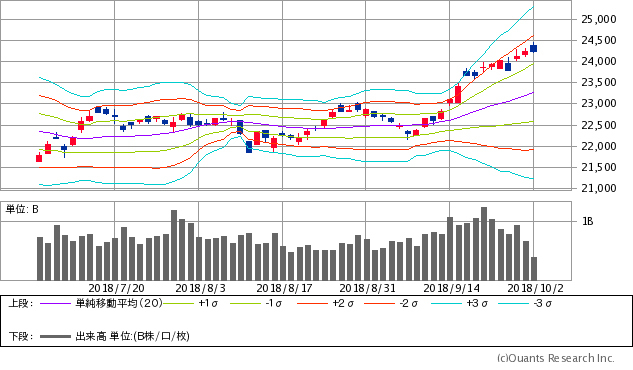Click the -1σ legend label
The height and width of the screenshot is (370, 633).
(274, 303)
